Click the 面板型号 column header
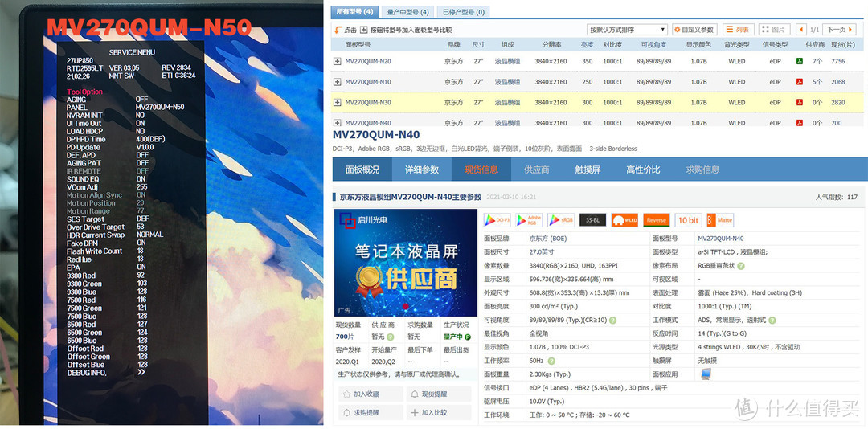Viewport: 868px width, 429px height. click(x=358, y=44)
